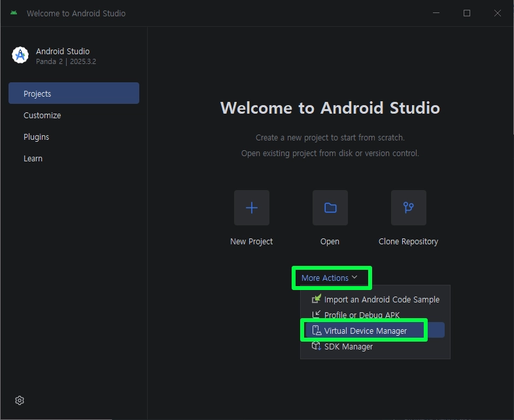Open SDK Manager from the menu
This screenshot has height=420, width=514.
click(375, 346)
